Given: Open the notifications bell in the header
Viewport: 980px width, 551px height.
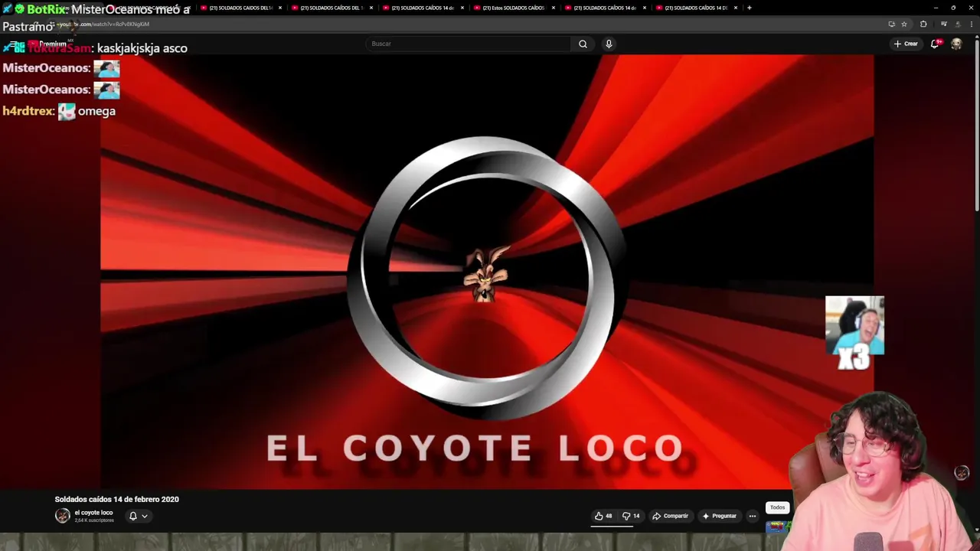Looking at the screenshot, I should click(x=935, y=44).
